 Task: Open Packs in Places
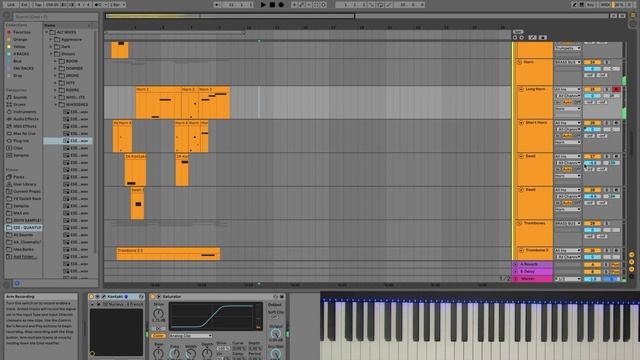pyautogui.click(x=19, y=177)
